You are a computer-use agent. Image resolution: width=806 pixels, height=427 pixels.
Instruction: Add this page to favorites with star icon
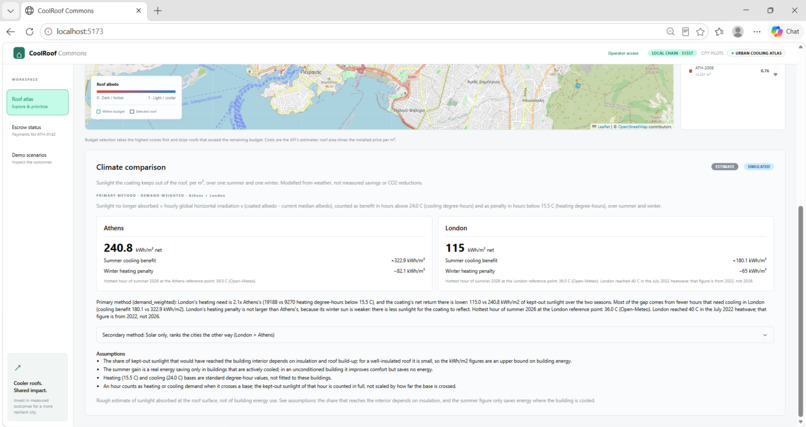[x=700, y=31]
